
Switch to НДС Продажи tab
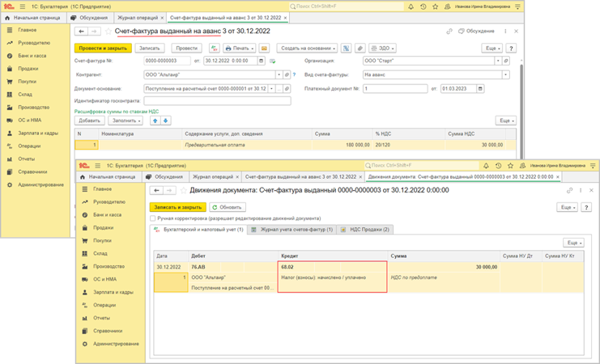pos(364,230)
